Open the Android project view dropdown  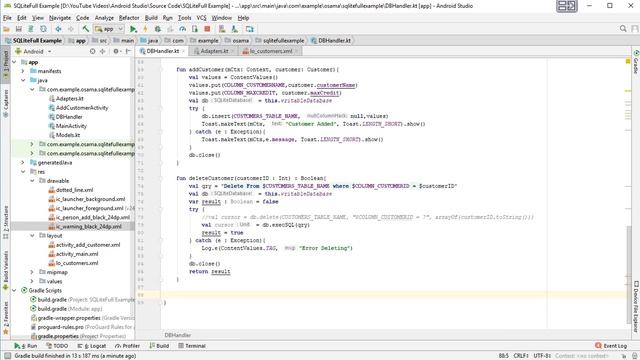[33, 51]
